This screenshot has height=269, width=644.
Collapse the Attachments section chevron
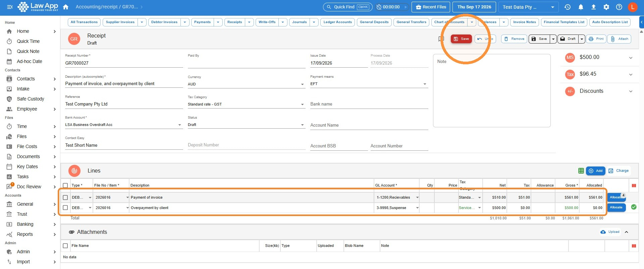pos(626,232)
